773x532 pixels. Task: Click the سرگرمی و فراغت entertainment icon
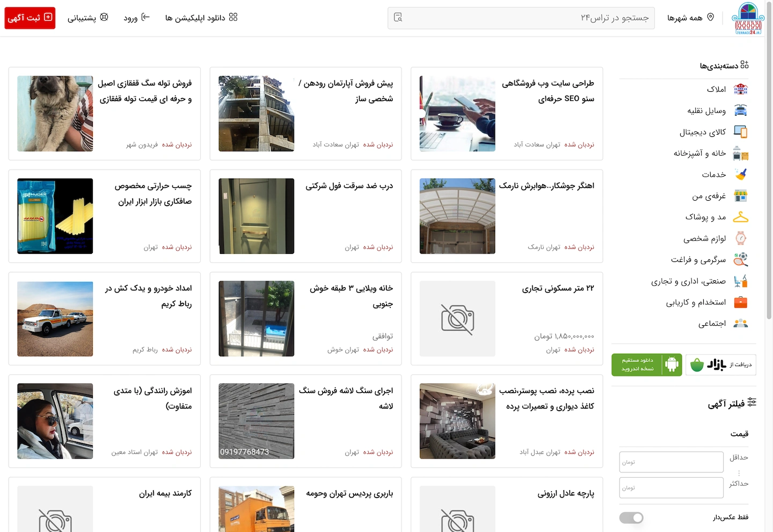pos(741,260)
